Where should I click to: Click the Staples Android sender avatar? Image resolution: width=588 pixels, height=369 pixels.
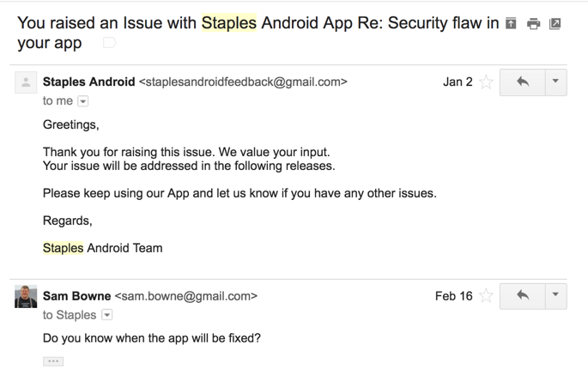26,82
